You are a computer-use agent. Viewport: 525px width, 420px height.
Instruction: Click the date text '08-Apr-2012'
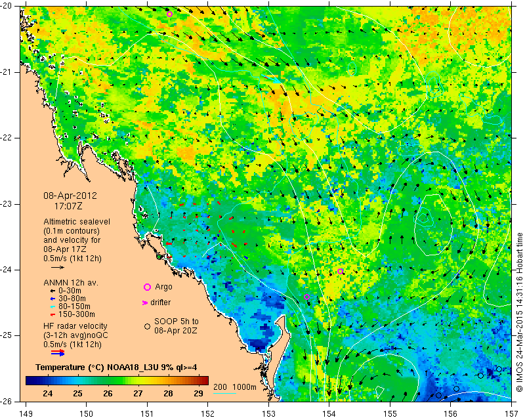pyautogui.click(x=70, y=196)
